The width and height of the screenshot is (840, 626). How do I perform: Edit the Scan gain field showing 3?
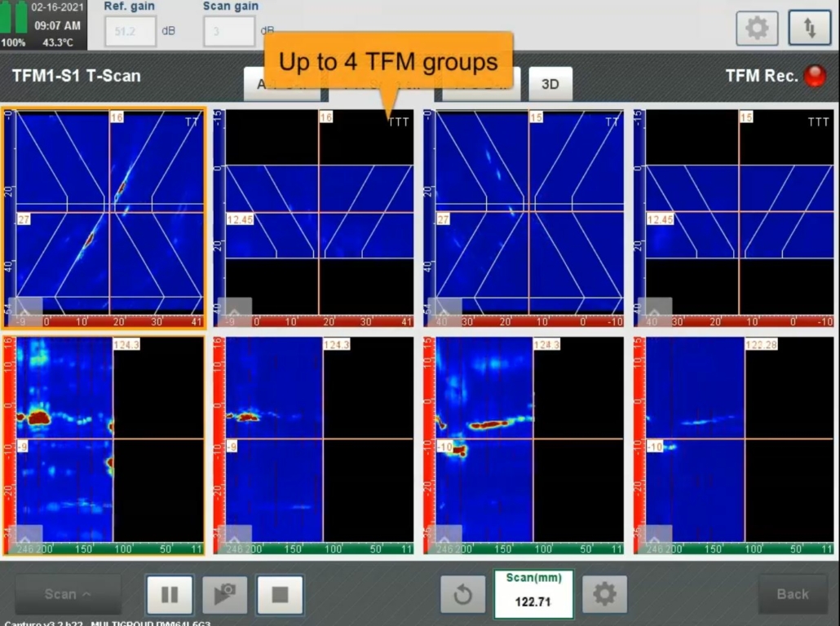[x=228, y=31]
